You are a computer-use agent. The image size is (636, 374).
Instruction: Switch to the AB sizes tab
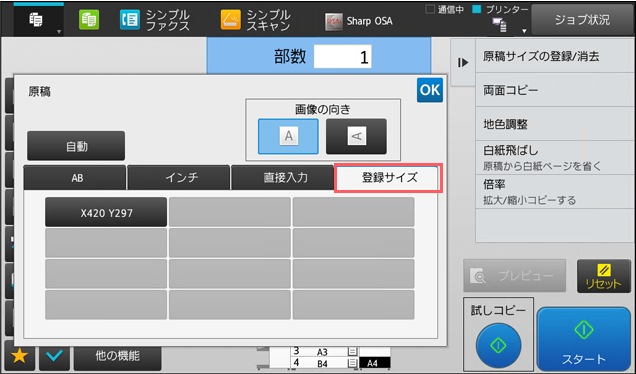click(75, 177)
